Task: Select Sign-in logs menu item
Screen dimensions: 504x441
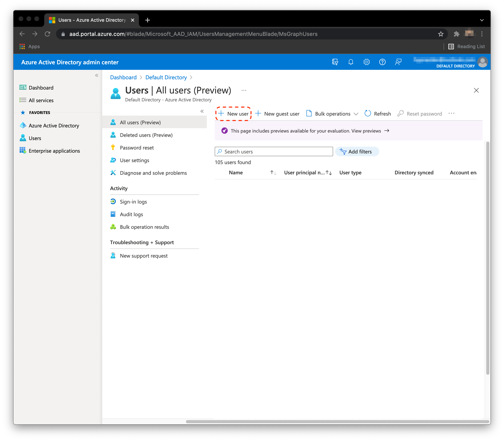Action: [133, 202]
